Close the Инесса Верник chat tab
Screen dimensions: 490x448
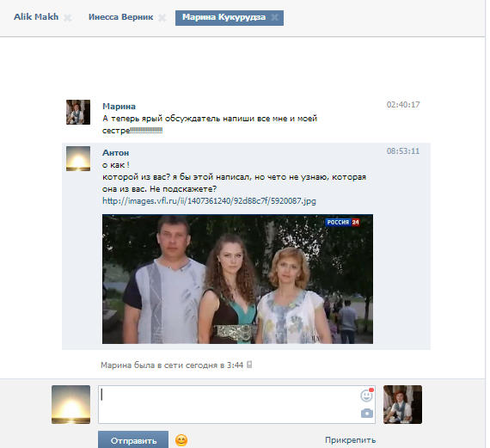(x=162, y=18)
